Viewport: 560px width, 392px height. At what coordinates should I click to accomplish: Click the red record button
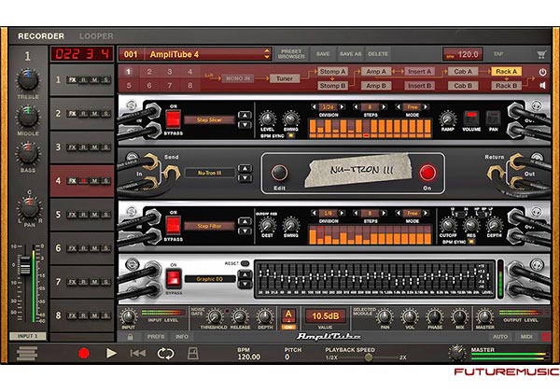[84, 353]
